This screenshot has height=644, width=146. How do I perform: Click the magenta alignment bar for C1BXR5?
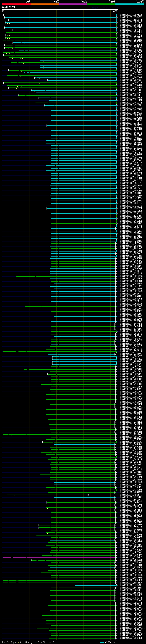tap(60, 557)
